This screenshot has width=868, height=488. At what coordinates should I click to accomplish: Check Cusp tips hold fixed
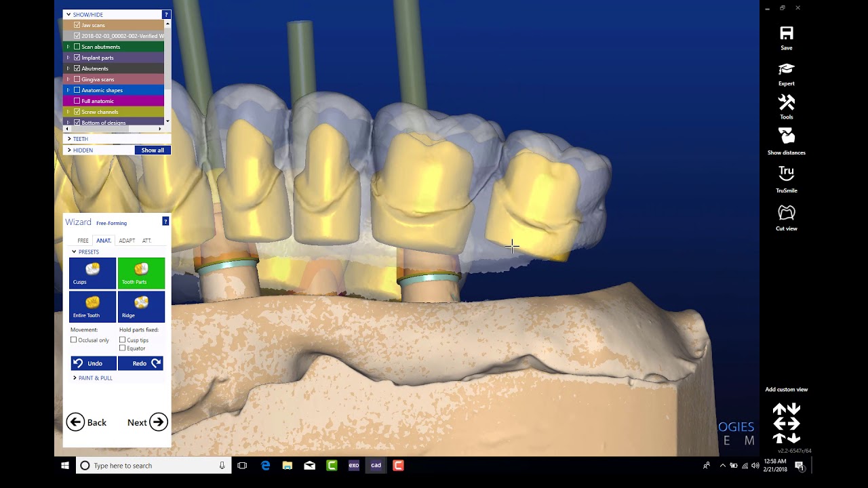tap(123, 340)
